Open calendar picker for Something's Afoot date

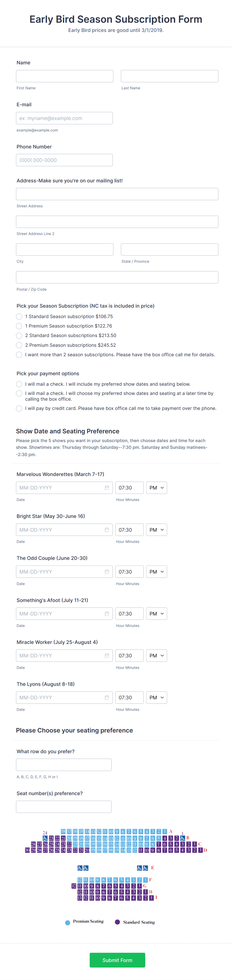coord(107,613)
